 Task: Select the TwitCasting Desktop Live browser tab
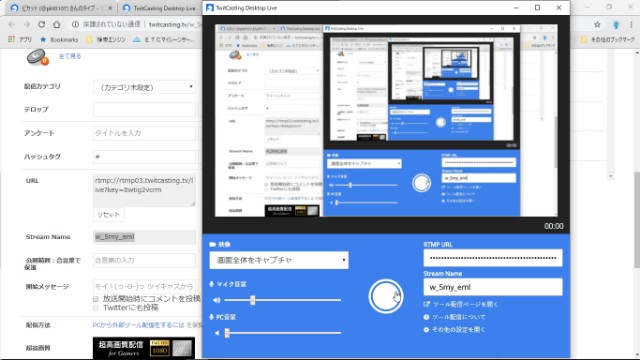click(160, 8)
